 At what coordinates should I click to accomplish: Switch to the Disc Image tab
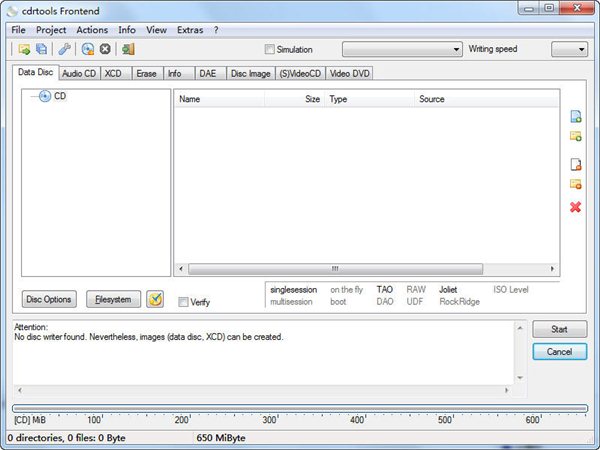point(251,73)
